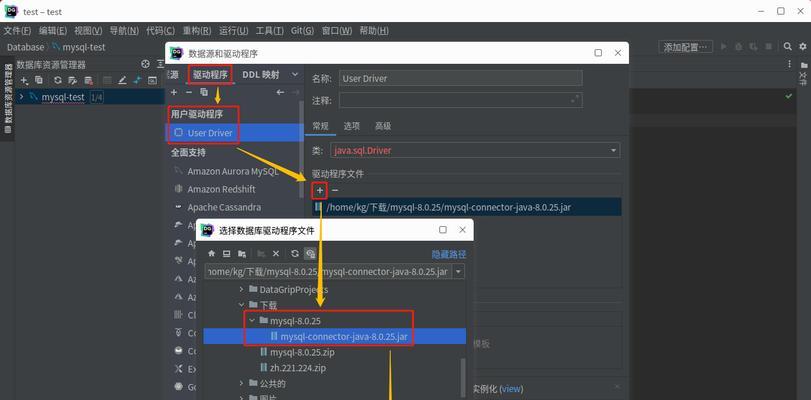Collapse the 下载 folder

tap(242, 305)
